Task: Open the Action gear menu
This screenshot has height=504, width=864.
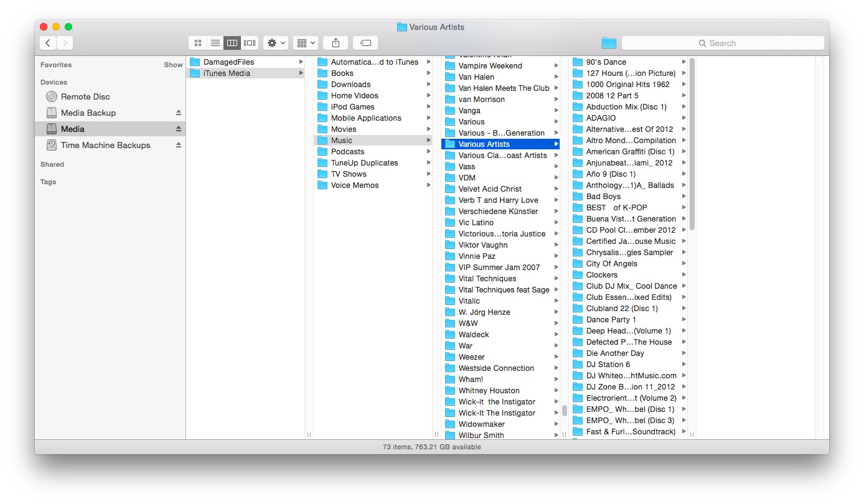Action: [x=276, y=43]
